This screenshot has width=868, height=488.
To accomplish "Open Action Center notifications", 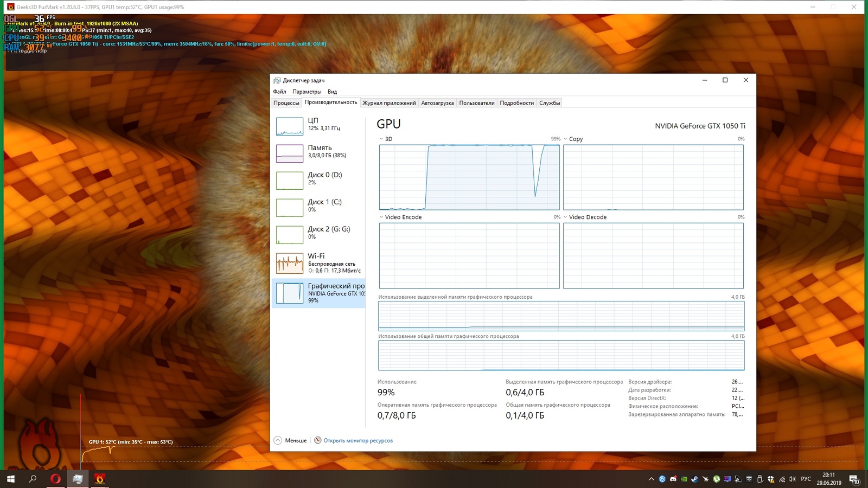I will coord(854,479).
